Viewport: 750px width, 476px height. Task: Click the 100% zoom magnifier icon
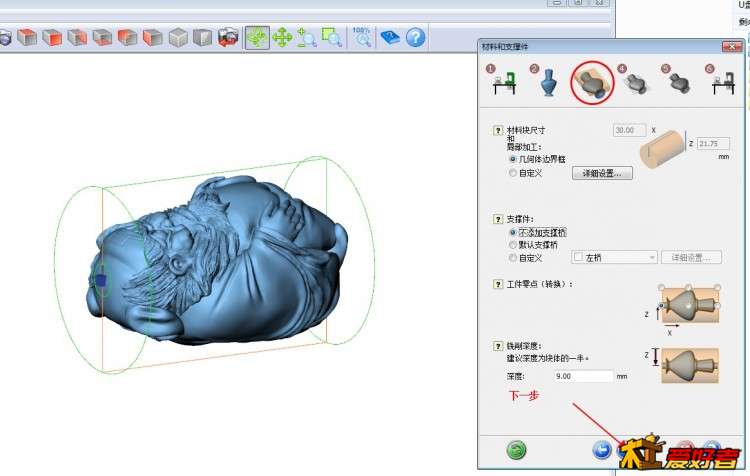pos(362,38)
